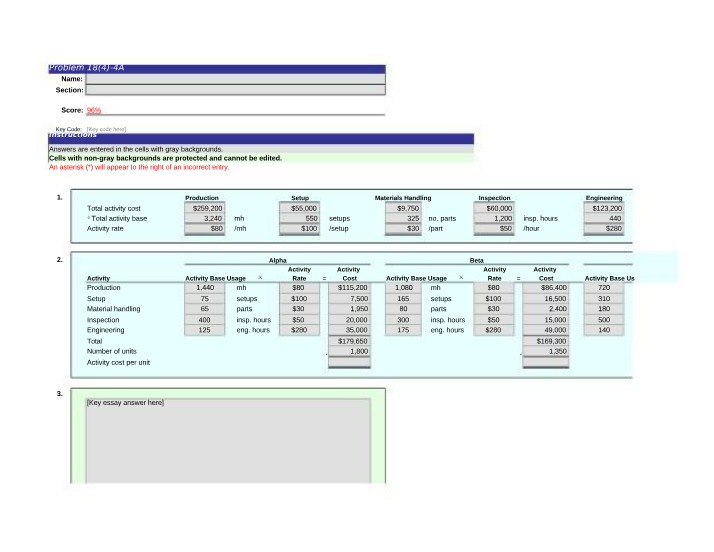Screen dimensions: 714x552
Task: Select Production total activity cost $259,200
Action: pos(204,208)
